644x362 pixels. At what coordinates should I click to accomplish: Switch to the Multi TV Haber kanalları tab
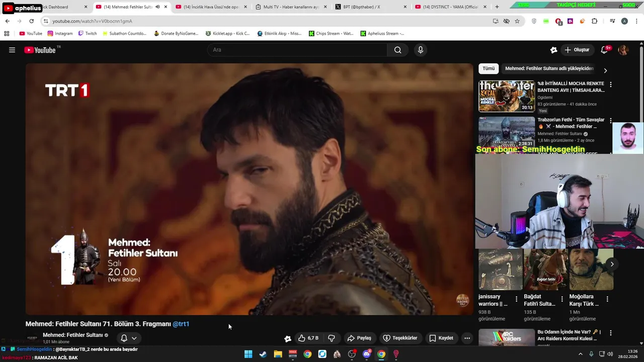click(x=290, y=7)
